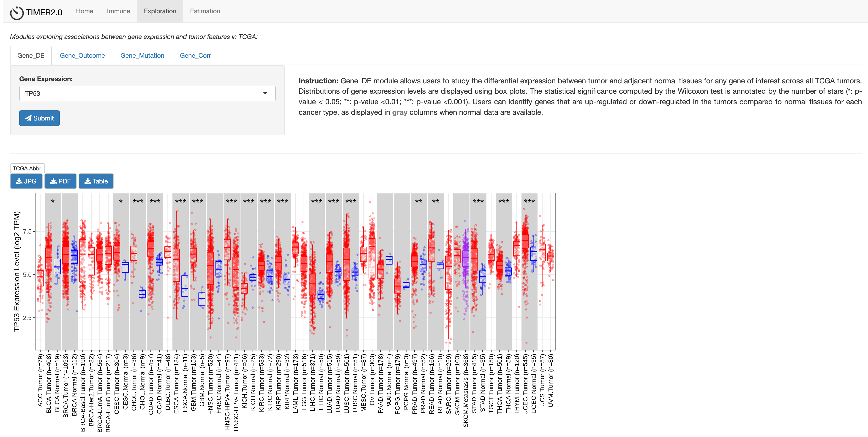Select the Exploration navigation item
The width and height of the screenshot is (868, 437).
[x=160, y=11]
